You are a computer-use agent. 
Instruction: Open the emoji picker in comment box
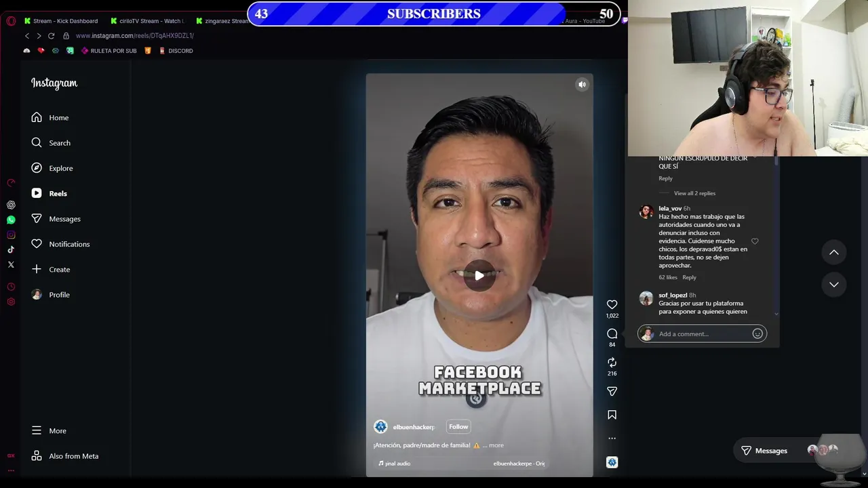[x=757, y=333]
